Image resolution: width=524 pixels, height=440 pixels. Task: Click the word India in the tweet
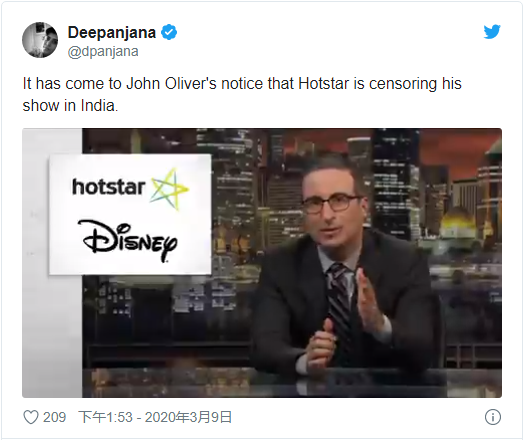[98, 106]
